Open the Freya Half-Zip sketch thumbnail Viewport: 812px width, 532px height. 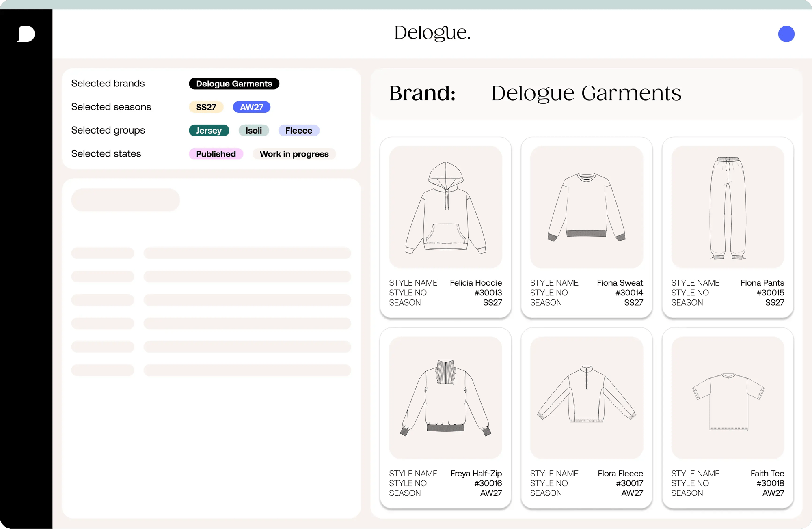point(445,398)
